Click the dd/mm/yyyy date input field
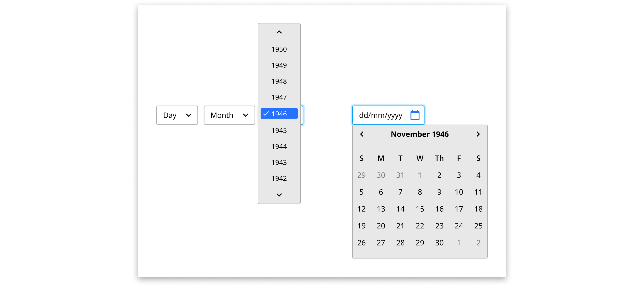644x286 pixels. tap(380, 115)
